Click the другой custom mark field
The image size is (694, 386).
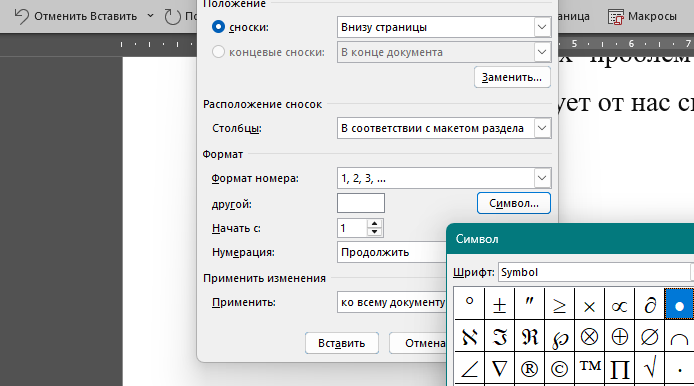361,203
